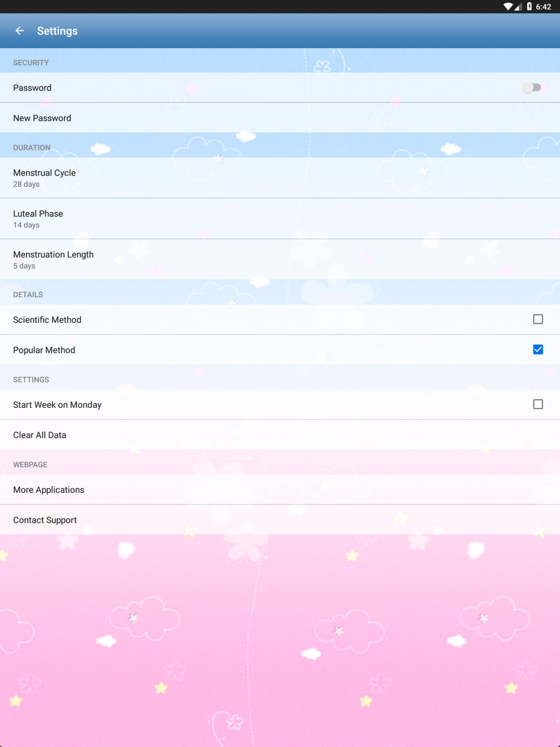
Task: Tap the Settings title
Action: (57, 31)
